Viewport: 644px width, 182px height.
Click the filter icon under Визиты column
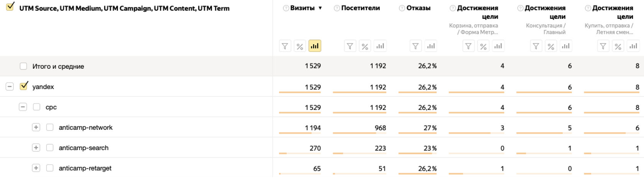click(x=285, y=46)
